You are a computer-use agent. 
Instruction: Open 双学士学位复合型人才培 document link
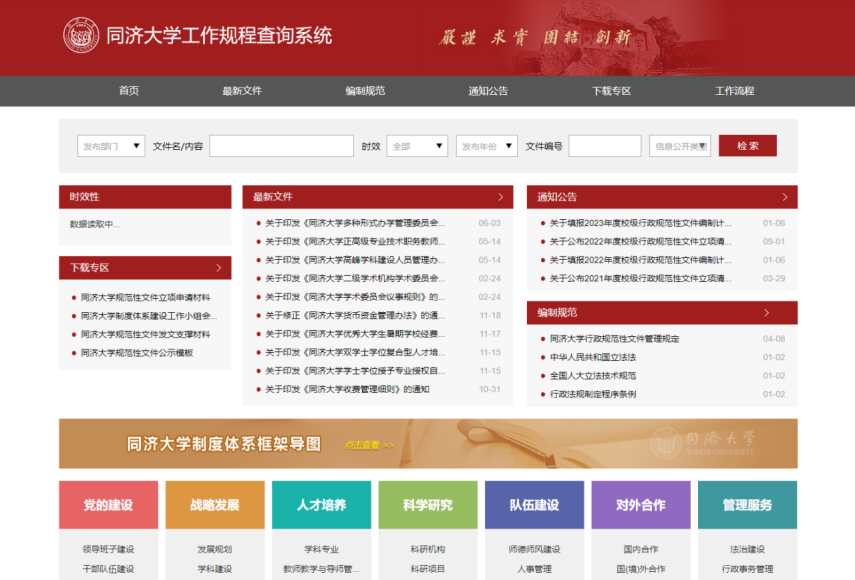tap(355, 353)
